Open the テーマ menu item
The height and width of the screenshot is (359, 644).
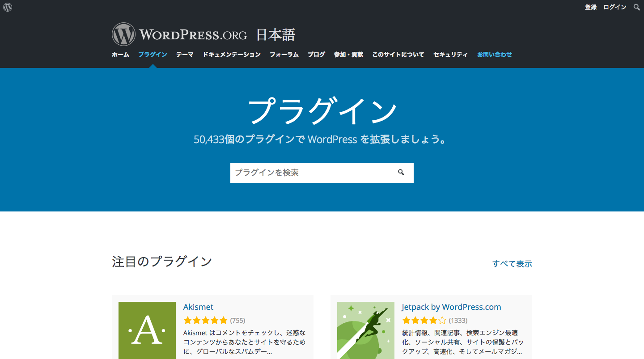pyautogui.click(x=185, y=55)
